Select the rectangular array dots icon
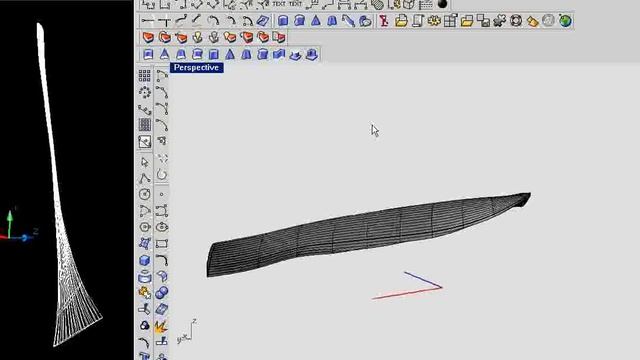 click(144, 76)
